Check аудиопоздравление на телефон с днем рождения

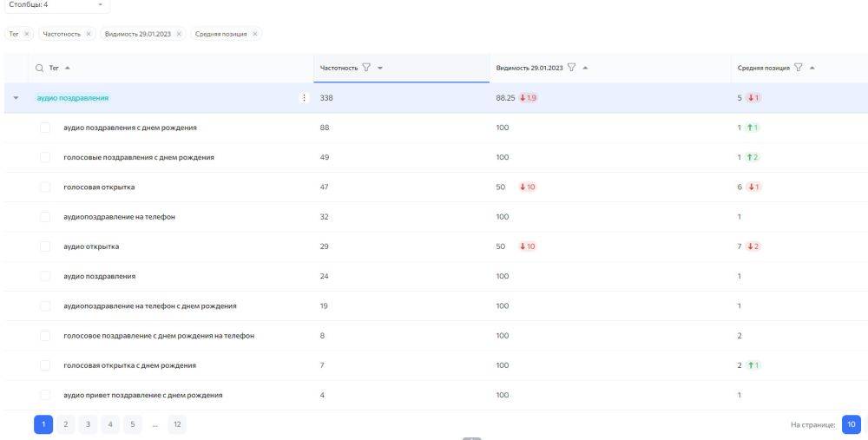pos(45,306)
